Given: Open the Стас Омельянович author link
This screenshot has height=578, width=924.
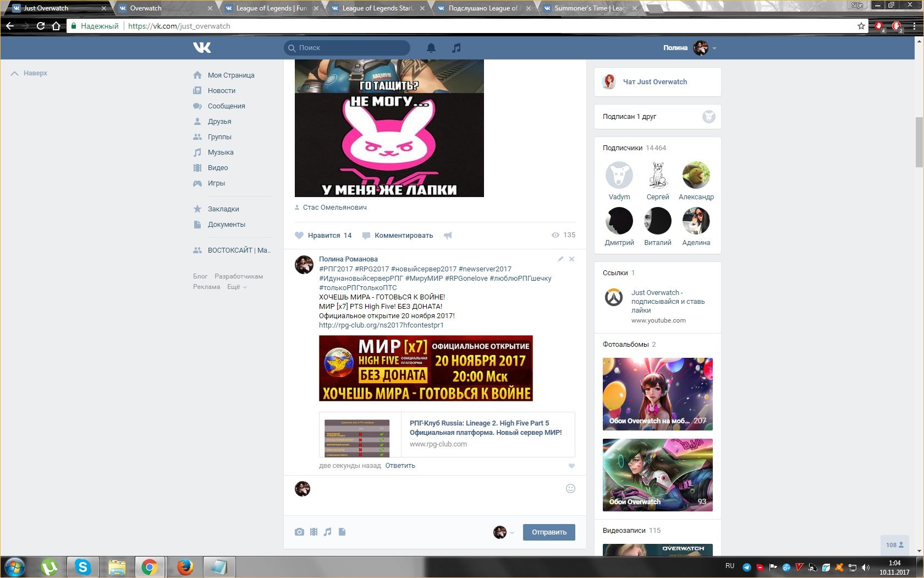Looking at the screenshot, I should coord(335,208).
